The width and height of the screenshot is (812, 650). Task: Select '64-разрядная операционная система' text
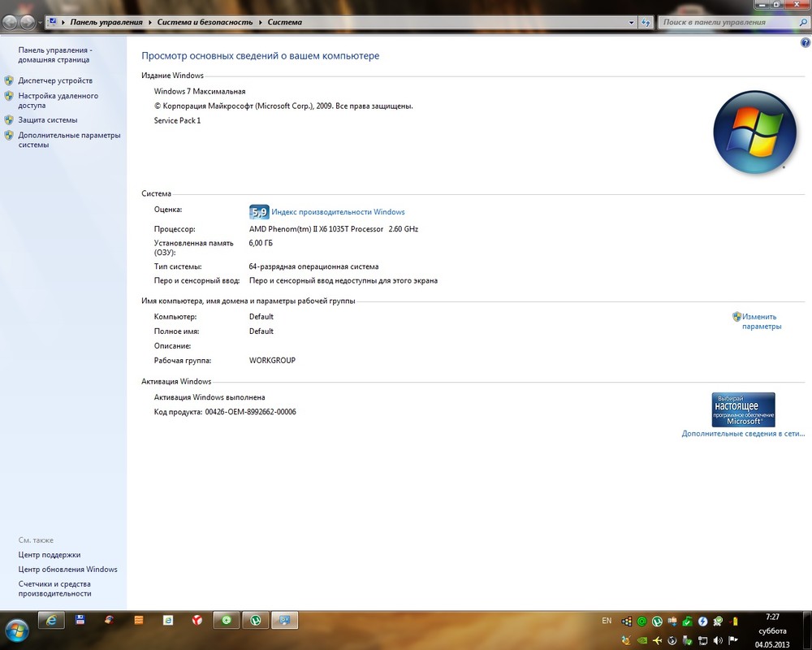click(x=313, y=266)
